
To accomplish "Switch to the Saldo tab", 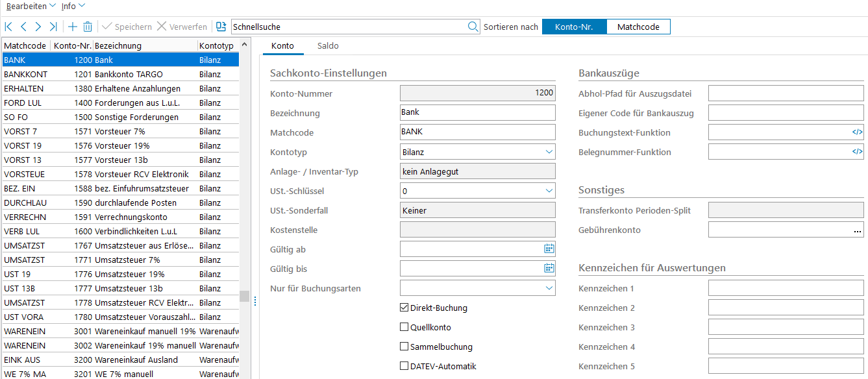I will (x=328, y=46).
